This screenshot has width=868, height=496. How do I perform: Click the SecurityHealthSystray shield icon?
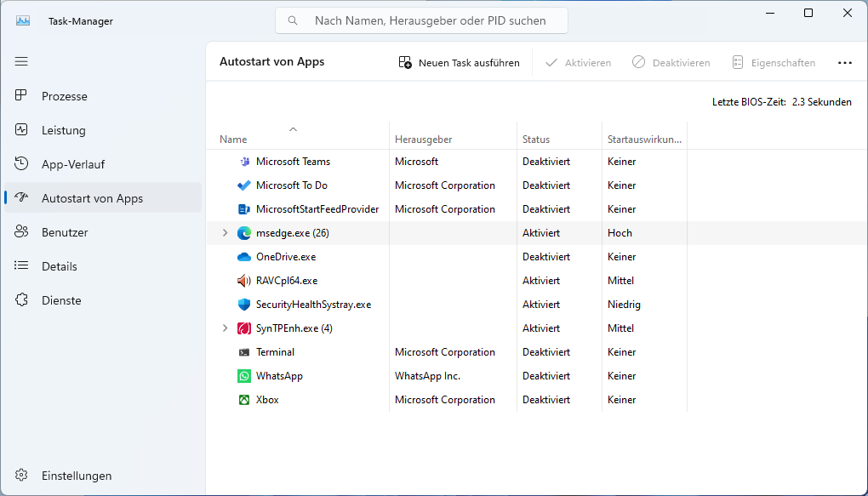244,305
